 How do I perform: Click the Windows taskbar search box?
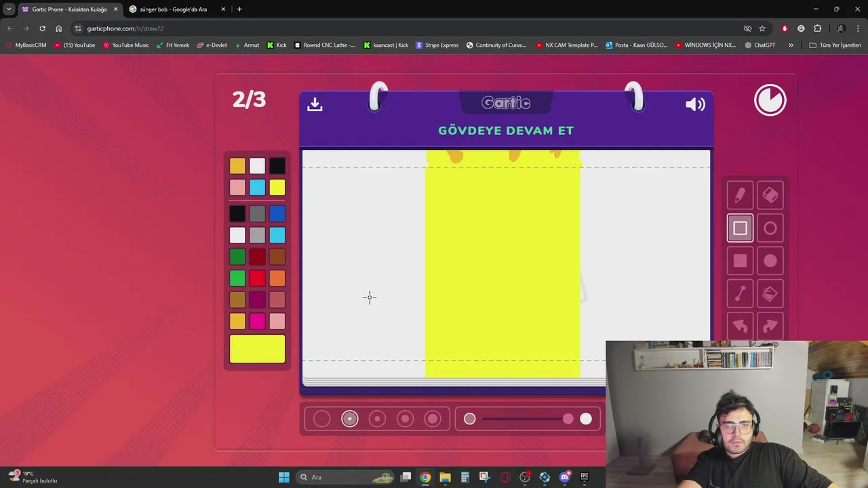point(347,477)
